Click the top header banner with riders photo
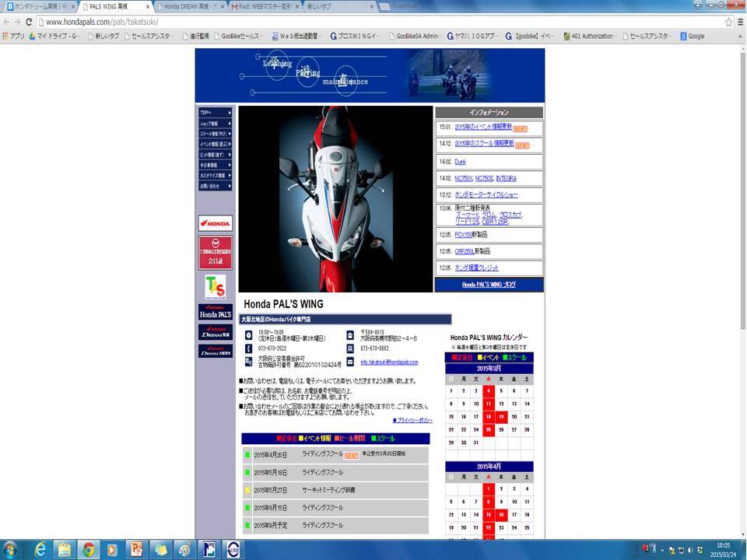This screenshot has height=560, width=747. coord(370,75)
